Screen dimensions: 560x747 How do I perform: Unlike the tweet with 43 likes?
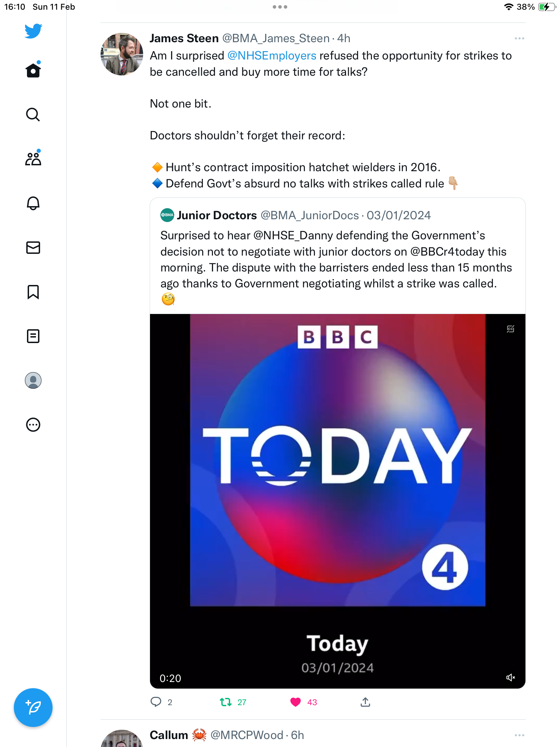coord(296,702)
